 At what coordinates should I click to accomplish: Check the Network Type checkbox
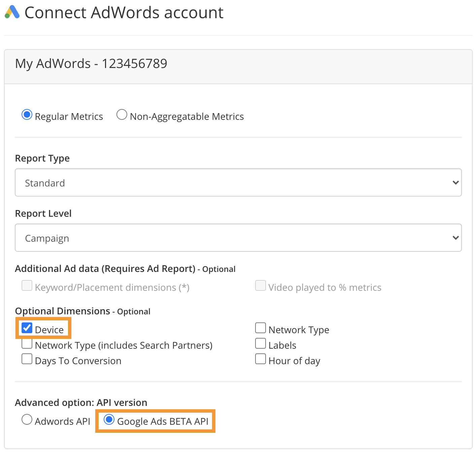[x=261, y=328]
